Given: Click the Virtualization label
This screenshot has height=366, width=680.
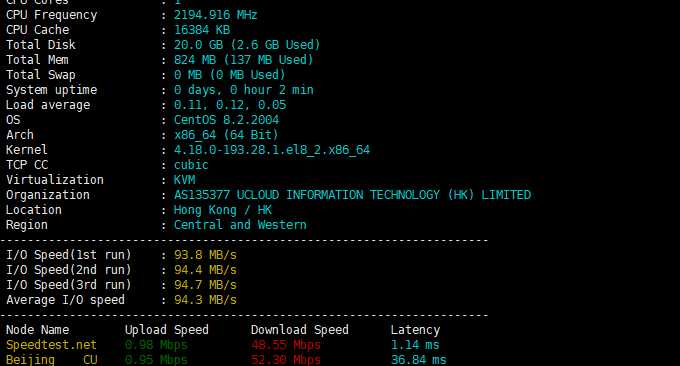Looking at the screenshot, I should (x=55, y=180).
